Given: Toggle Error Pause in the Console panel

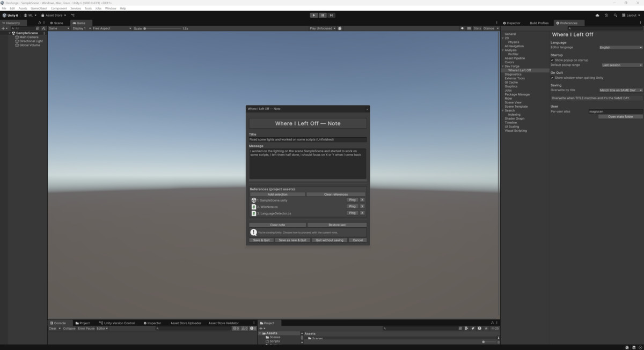Looking at the screenshot, I should [86, 329].
